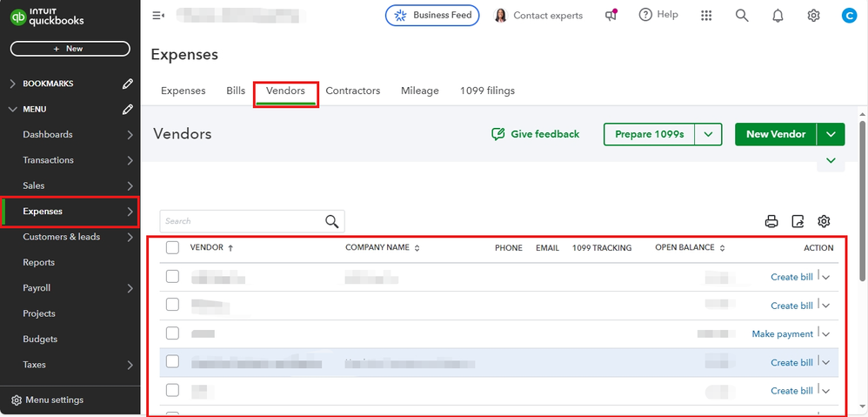The image size is (868, 417).
Task: Switch to the Contractors tab
Action: 352,91
